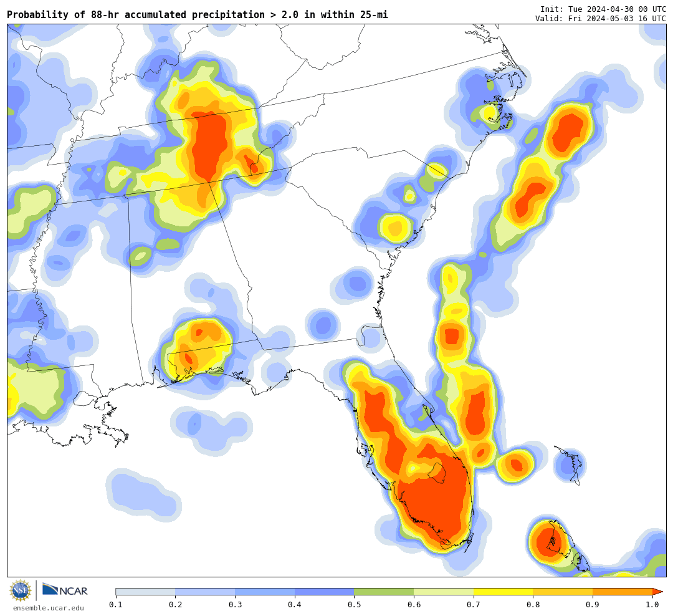673x616 pixels.
Task: Click the 0.8–0.9 gold colorbar segment
Action: (x=563, y=592)
